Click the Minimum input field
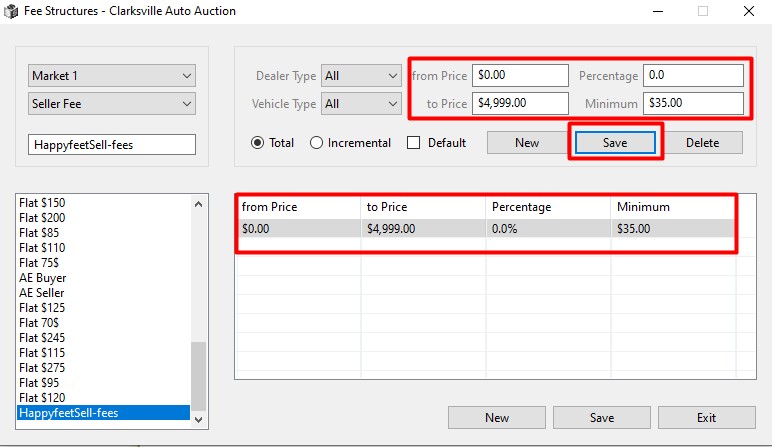 tap(694, 103)
